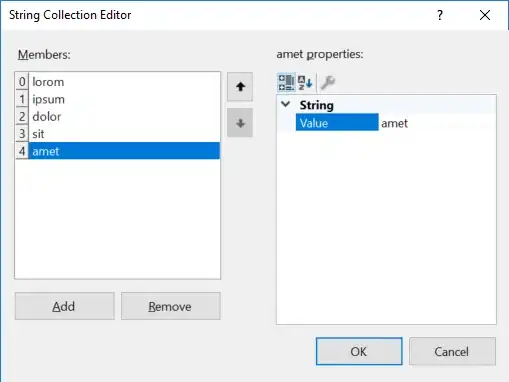Select the lorom member
509x382 pixels.
(x=124, y=82)
